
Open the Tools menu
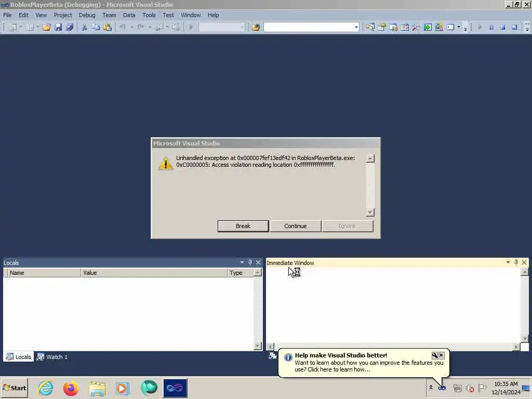point(149,15)
